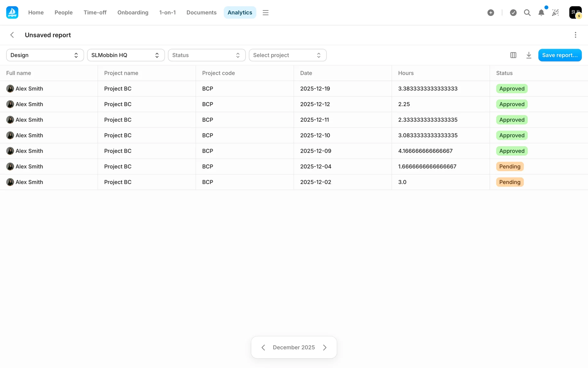The width and height of the screenshot is (588, 368).
Task: Click the Save report button
Action: [x=560, y=55]
